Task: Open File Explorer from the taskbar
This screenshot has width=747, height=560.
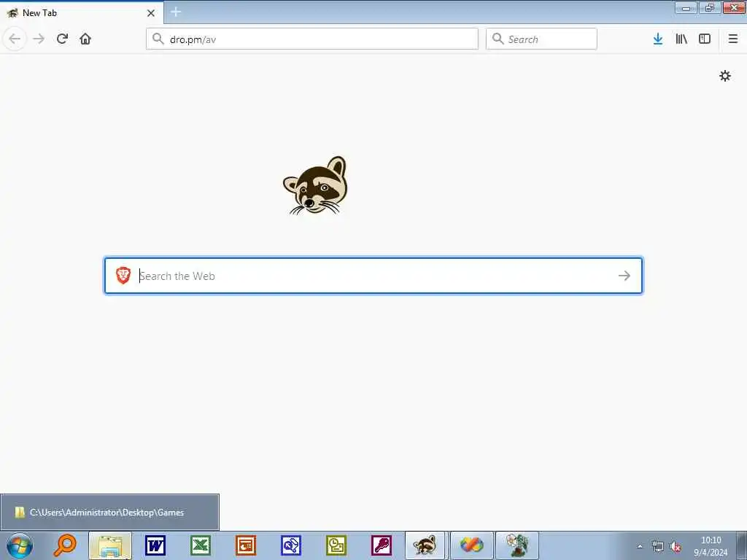Action: point(110,545)
